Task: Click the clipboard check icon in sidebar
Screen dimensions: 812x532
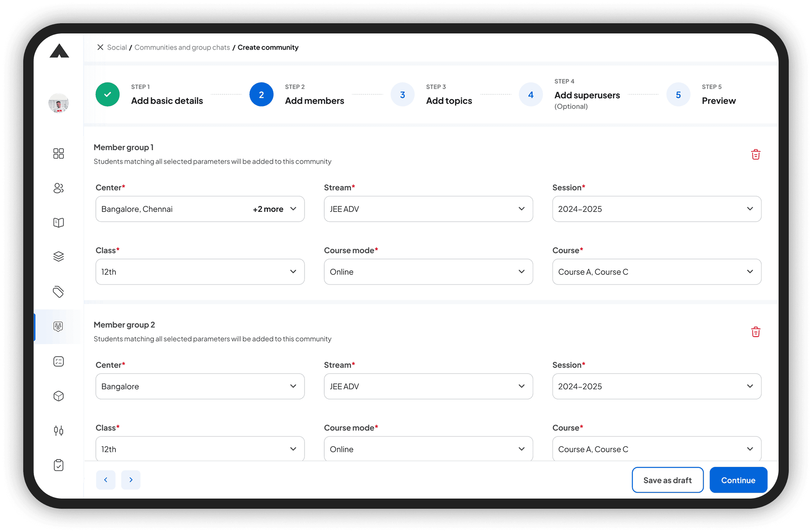Action: 58,465
